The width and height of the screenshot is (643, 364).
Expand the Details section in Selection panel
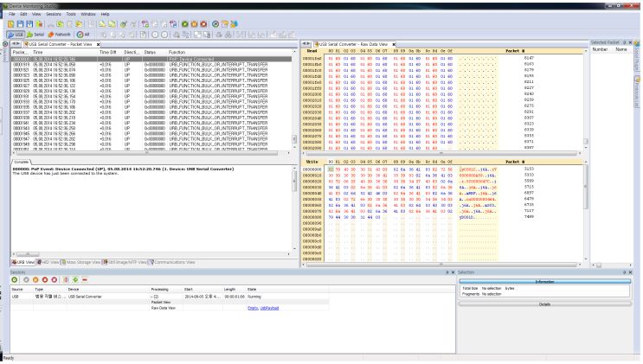(545, 304)
